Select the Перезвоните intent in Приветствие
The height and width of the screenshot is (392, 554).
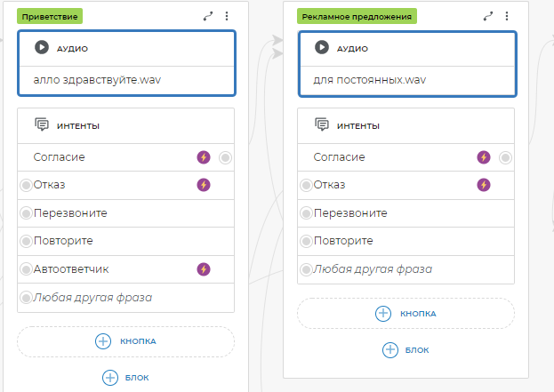tap(69, 213)
